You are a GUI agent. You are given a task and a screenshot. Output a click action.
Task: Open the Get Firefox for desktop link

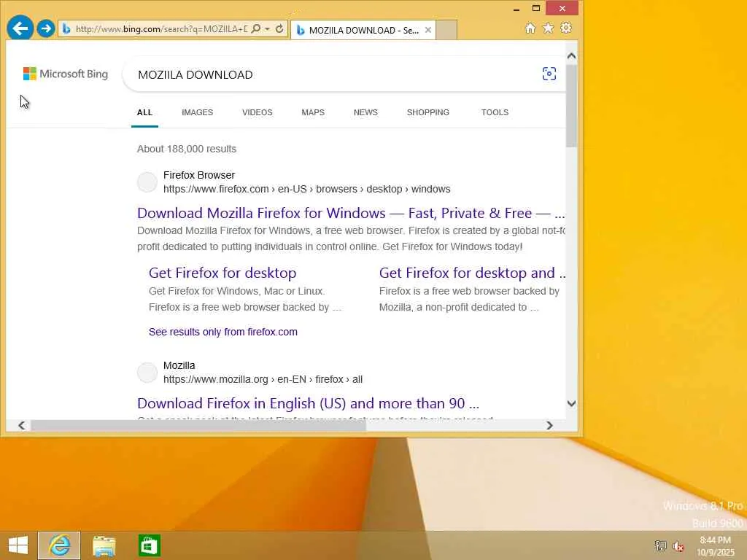(222, 273)
